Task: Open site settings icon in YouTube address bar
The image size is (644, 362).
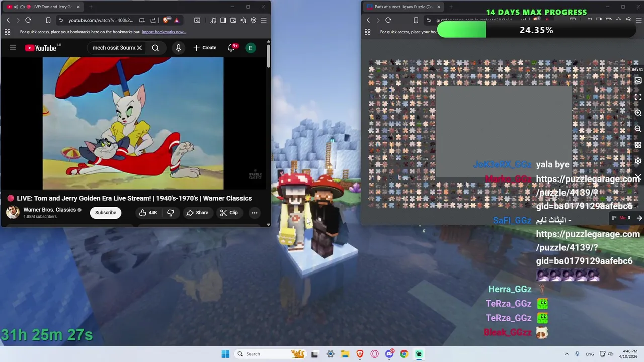Action: click(61, 20)
